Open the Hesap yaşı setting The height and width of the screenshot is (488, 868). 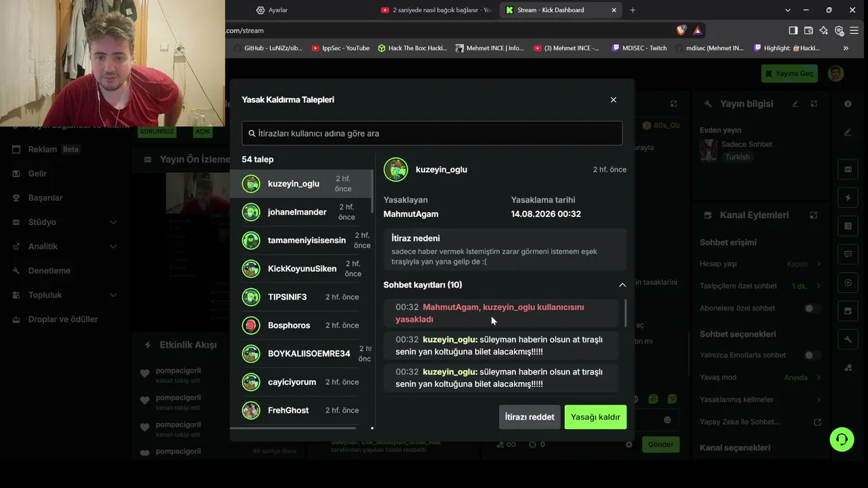click(760, 264)
